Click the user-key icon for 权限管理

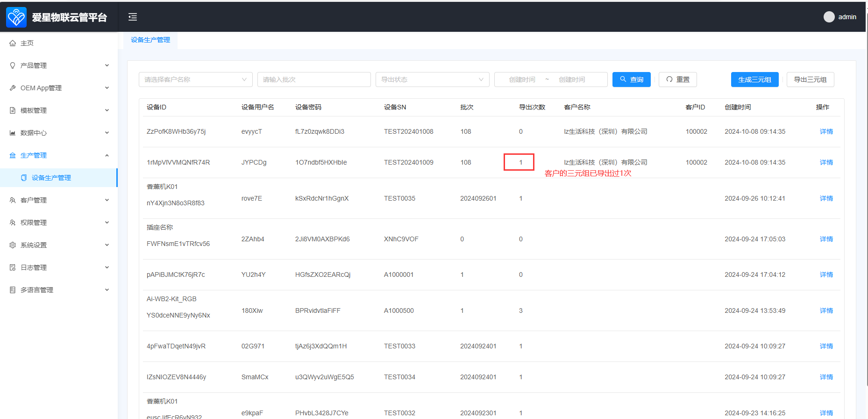coord(13,223)
